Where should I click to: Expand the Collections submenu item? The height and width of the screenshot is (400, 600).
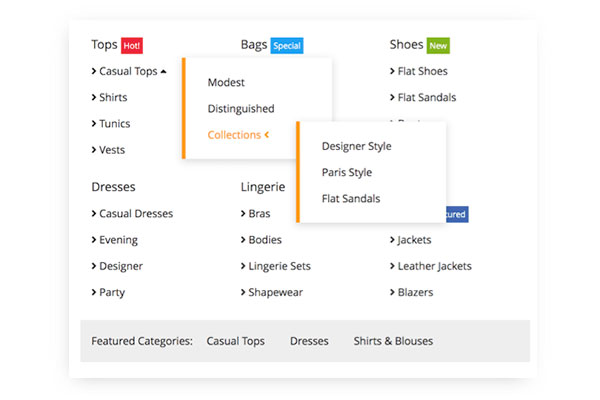(x=238, y=135)
